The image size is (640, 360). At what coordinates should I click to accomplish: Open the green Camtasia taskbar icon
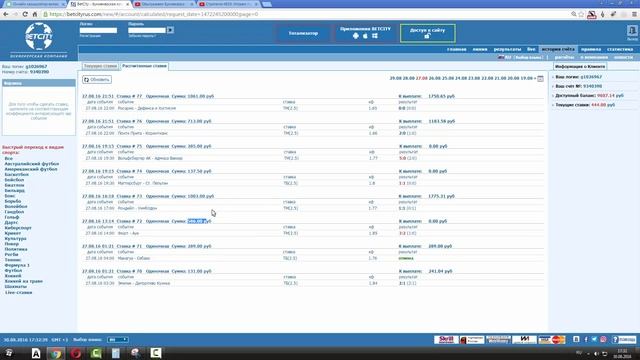point(96,353)
